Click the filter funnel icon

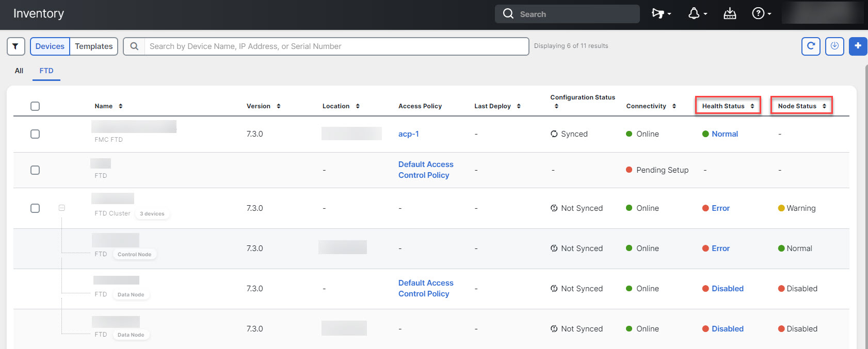(x=15, y=46)
